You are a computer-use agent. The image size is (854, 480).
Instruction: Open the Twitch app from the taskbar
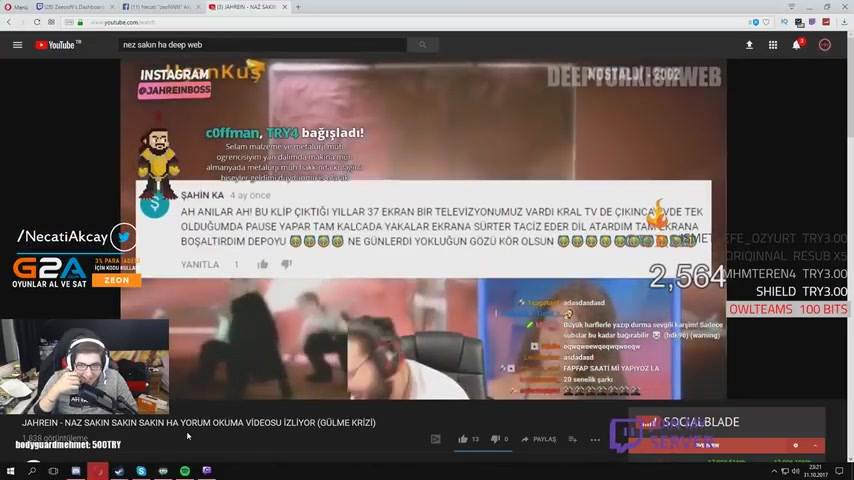point(206,471)
